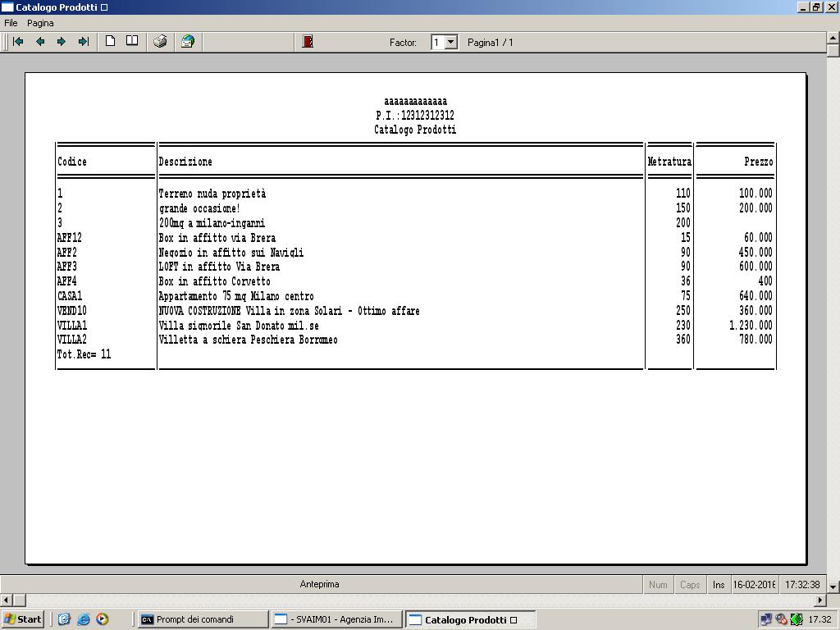Switch to SVAIM01 Agenzia taskbar window
Screen dimensions: 840x630
pos(336,619)
